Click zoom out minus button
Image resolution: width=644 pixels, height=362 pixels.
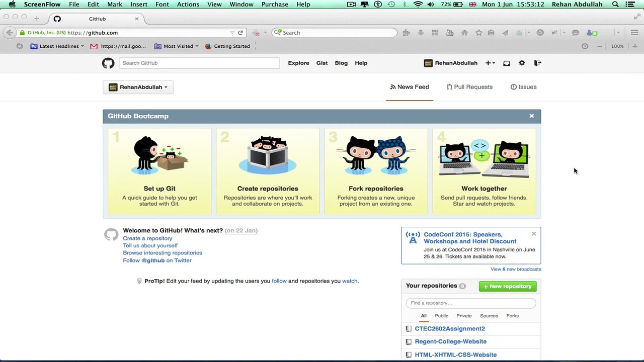pyautogui.click(x=599, y=46)
